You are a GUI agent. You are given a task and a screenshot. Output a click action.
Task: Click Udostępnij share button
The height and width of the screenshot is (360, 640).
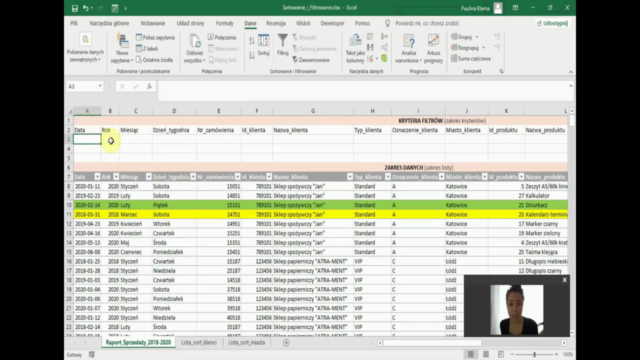click(x=552, y=23)
